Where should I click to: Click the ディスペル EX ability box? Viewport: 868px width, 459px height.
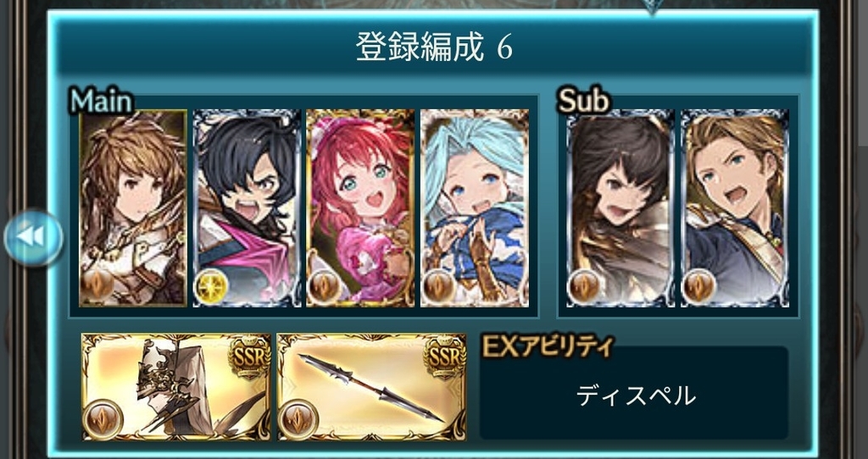point(634,393)
